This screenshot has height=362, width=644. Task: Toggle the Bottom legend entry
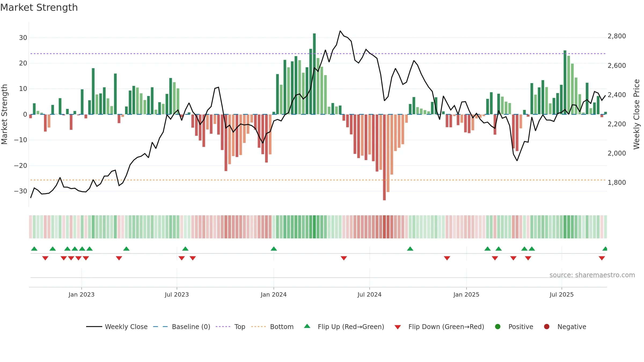pos(272,327)
